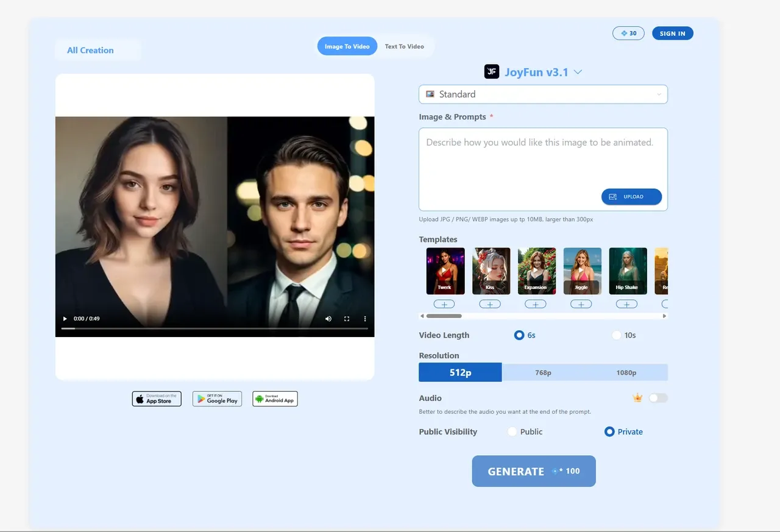The width and height of the screenshot is (780, 532).
Task: Click the credits badge showing 30
Action: click(628, 34)
